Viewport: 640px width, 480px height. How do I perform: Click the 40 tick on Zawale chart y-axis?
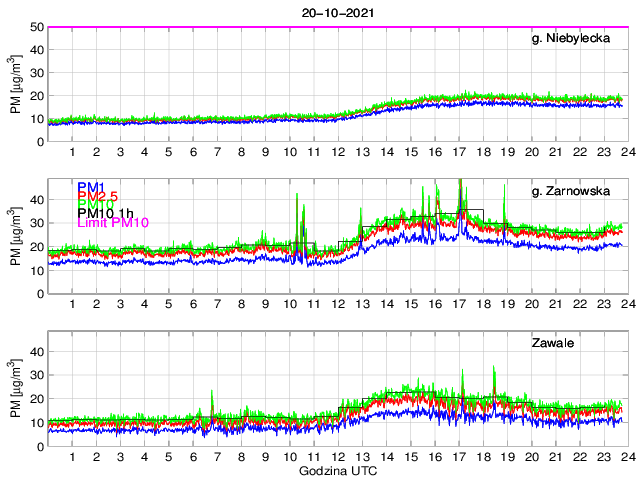point(36,352)
